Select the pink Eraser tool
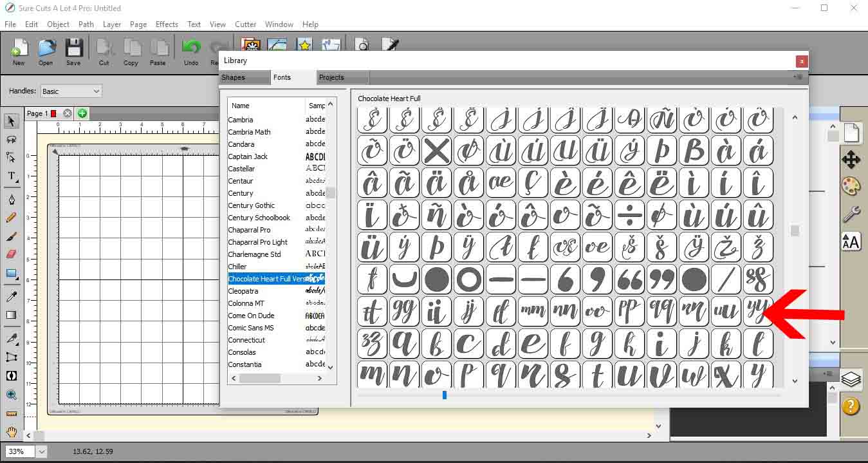The height and width of the screenshot is (463, 868). click(x=11, y=254)
